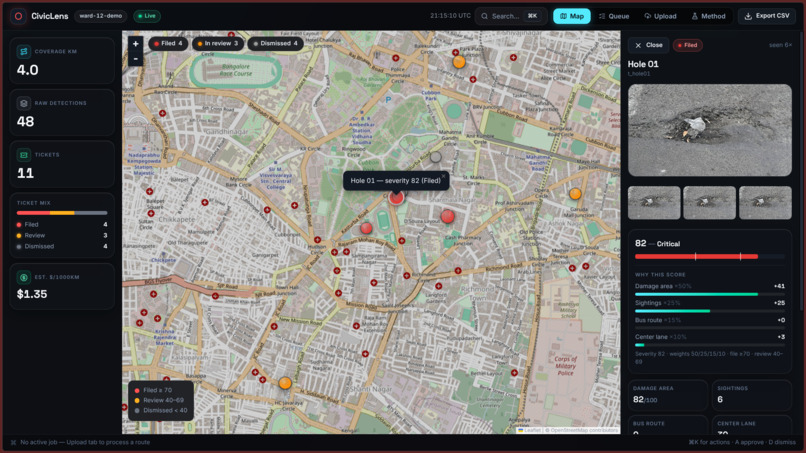Click the Damage area score bar
This screenshot has width=806, height=453.
709,294
